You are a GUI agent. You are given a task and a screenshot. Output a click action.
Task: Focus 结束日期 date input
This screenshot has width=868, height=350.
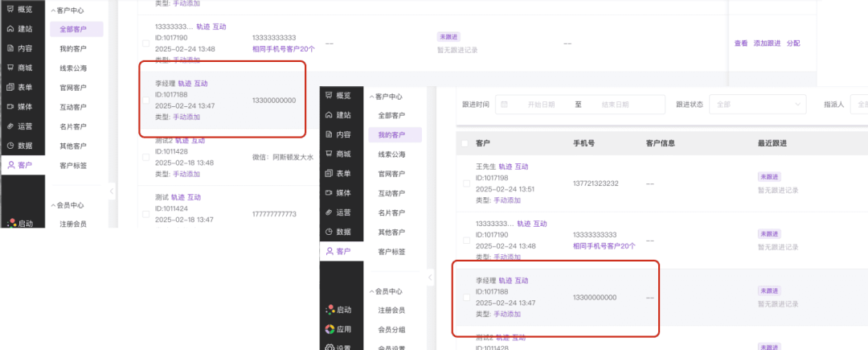click(x=615, y=104)
